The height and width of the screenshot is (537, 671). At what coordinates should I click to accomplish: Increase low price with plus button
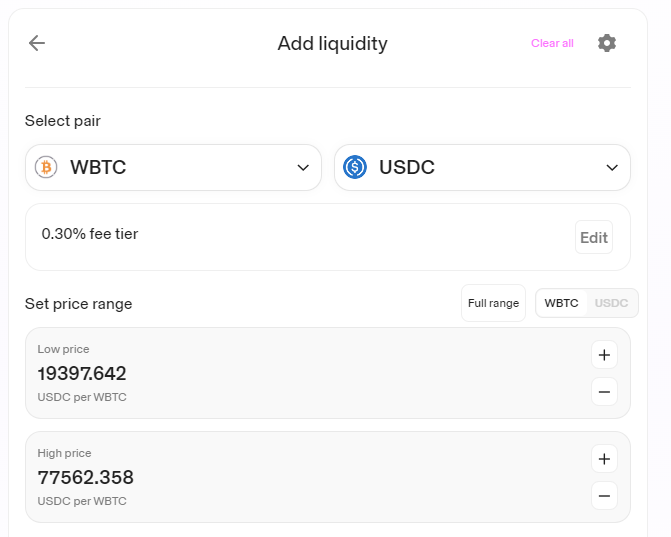pos(604,355)
